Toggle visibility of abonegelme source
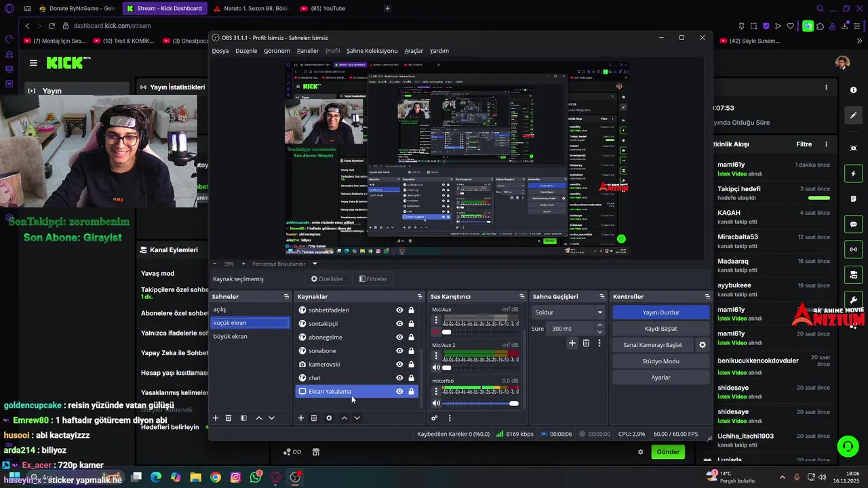The width and height of the screenshot is (868, 488). (x=399, y=337)
